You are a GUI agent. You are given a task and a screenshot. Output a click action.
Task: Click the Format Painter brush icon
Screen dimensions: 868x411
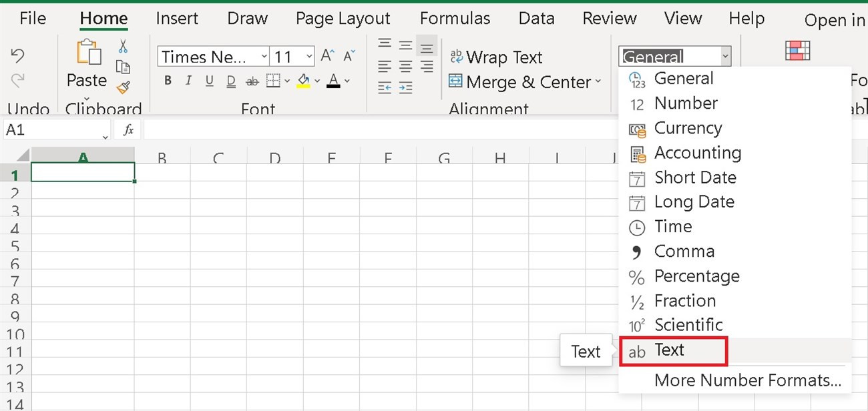click(x=123, y=87)
